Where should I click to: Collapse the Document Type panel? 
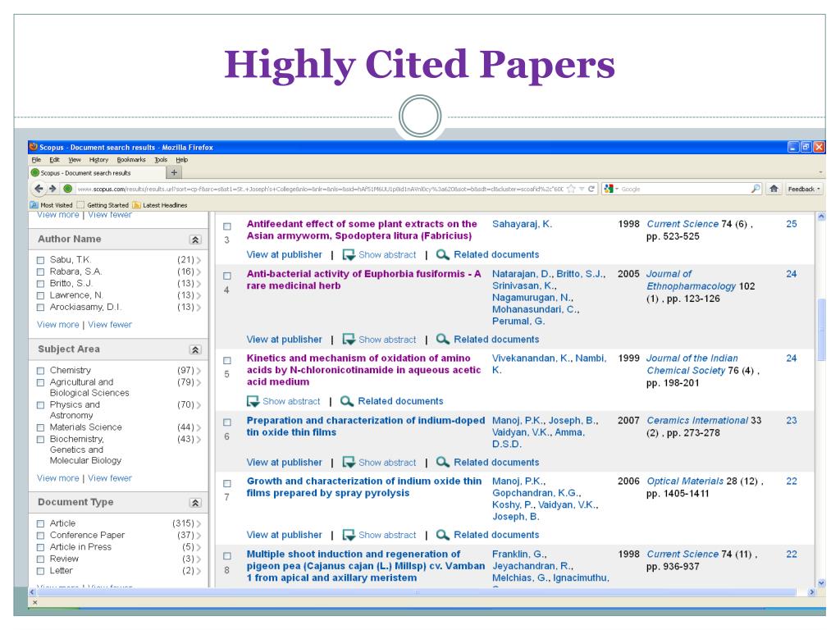pyautogui.click(x=195, y=503)
